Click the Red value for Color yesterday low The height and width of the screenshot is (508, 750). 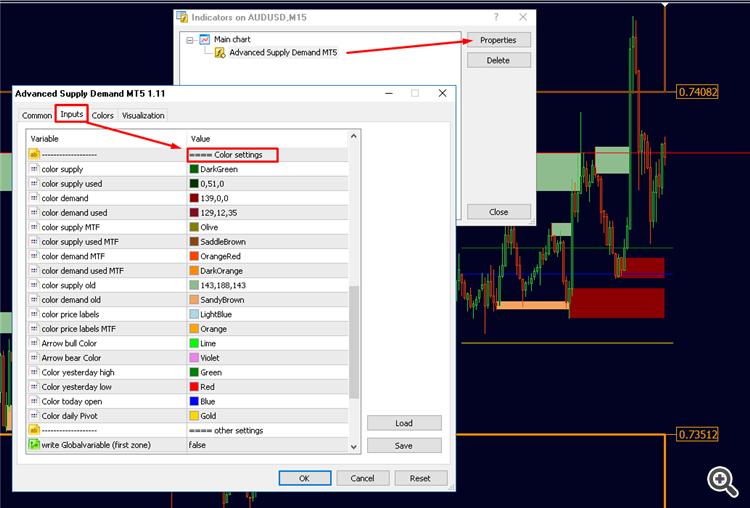pyautogui.click(x=208, y=387)
